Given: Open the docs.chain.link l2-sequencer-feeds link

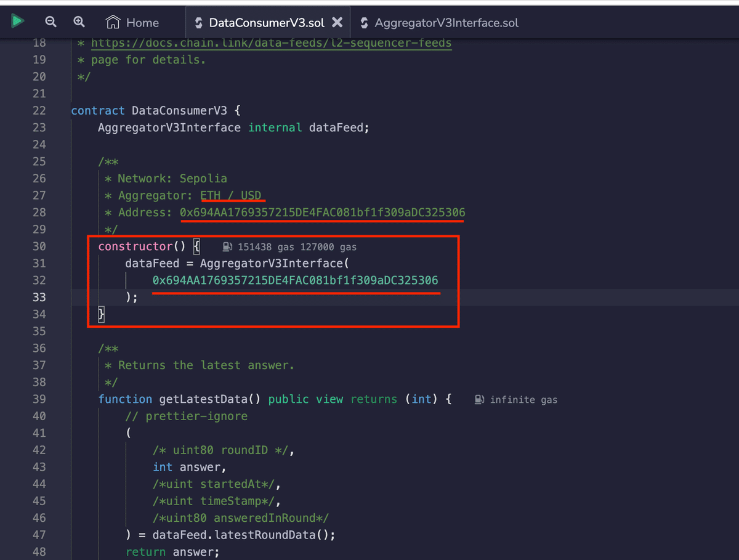Looking at the screenshot, I should [272, 43].
